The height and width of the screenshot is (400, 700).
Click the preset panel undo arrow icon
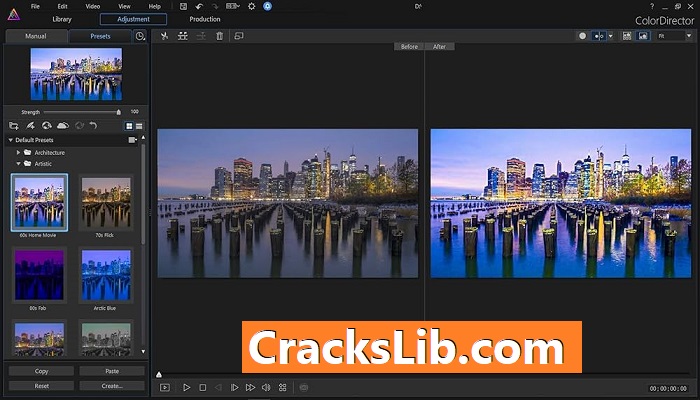tap(93, 126)
